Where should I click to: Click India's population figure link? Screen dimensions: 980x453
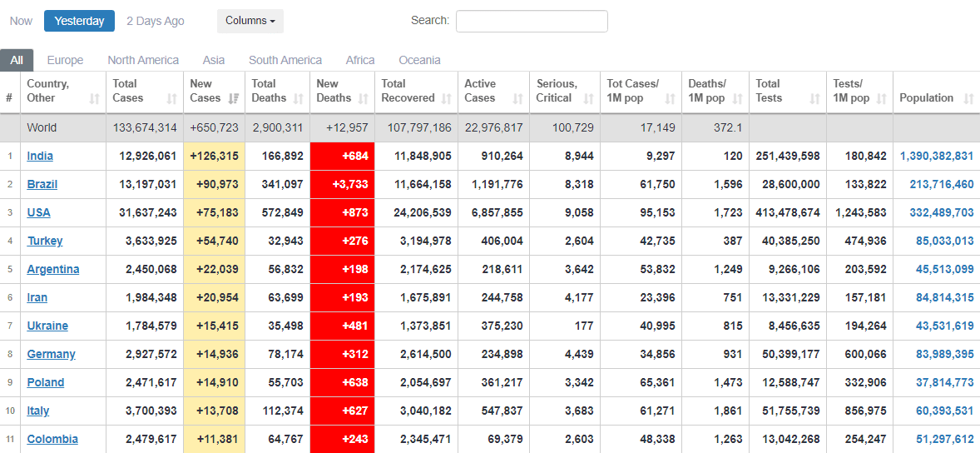pyautogui.click(x=936, y=156)
